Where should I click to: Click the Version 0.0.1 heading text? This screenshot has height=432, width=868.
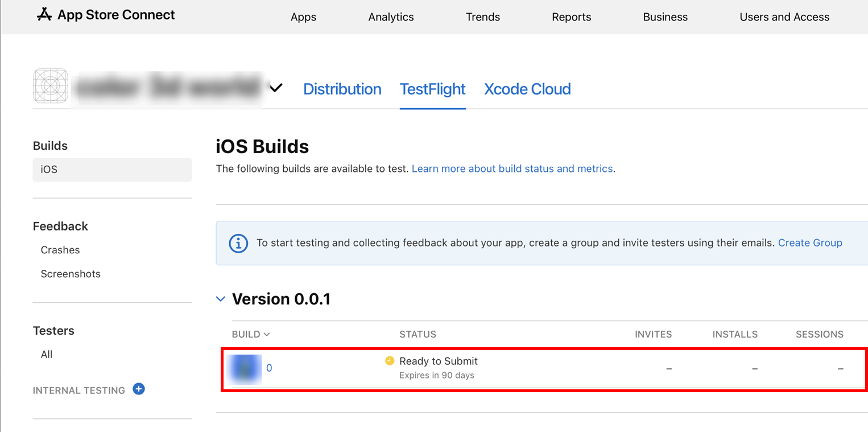coord(281,299)
